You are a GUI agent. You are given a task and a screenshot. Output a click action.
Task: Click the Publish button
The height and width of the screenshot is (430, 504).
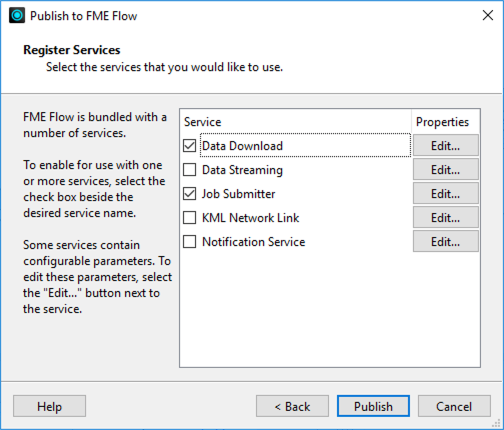coord(373,406)
